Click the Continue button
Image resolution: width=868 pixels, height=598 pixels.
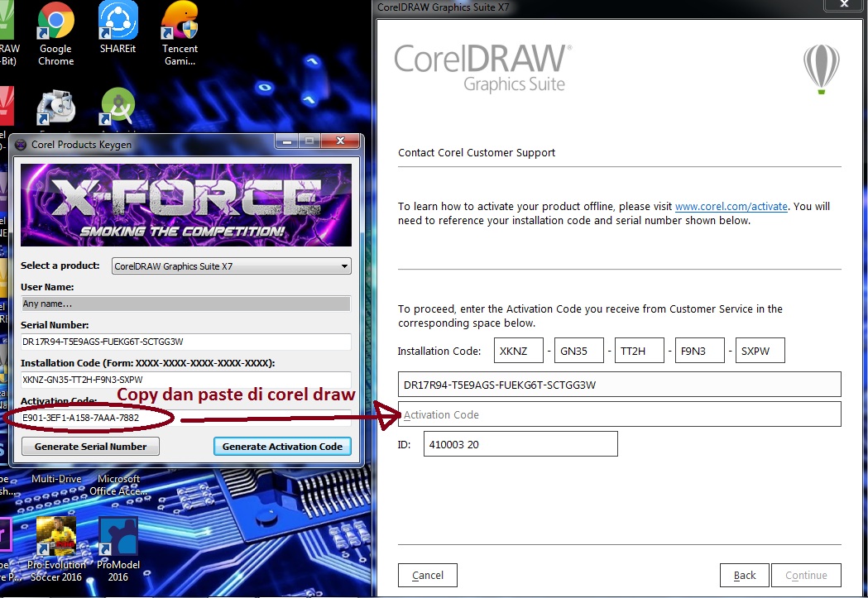[x=806, y=576]
